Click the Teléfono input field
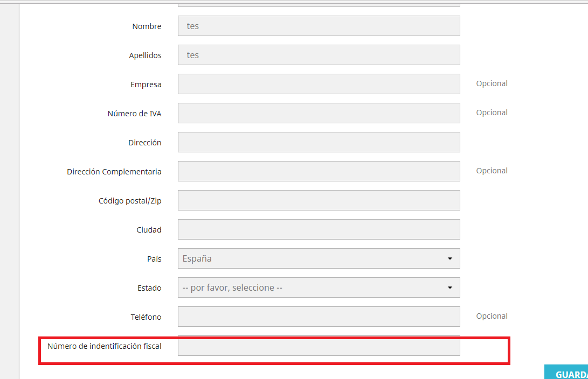Image resolution: width=588 pixels, height=379 pixels. click(x=319, y=317)
